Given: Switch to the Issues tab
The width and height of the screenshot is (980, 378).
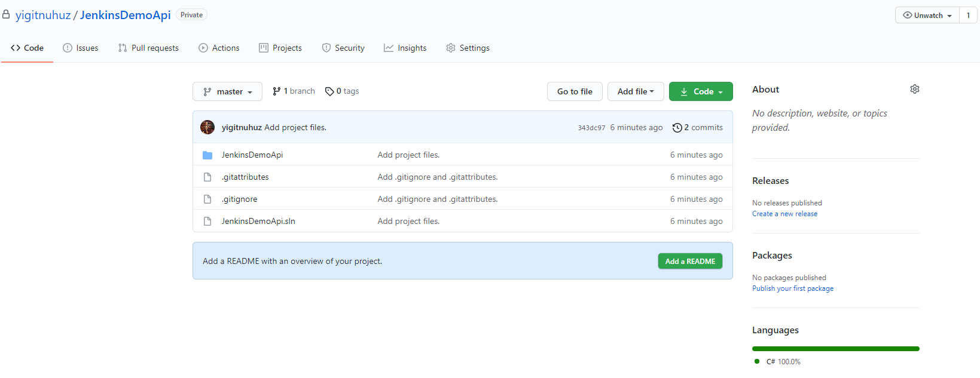Looking at the screenshot, I should pos(81,48).
